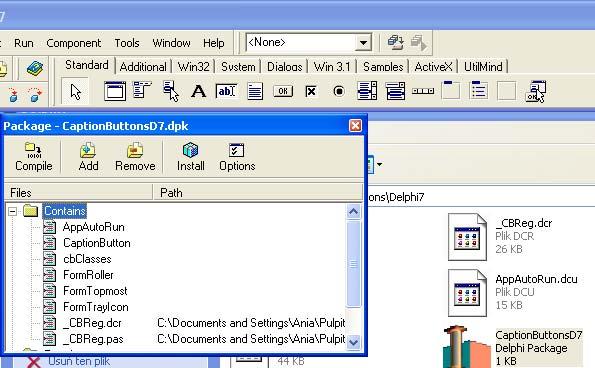Remove the selected file from the package
The width and height of the screenshot is (595, 368).
[x=135, y=156]
